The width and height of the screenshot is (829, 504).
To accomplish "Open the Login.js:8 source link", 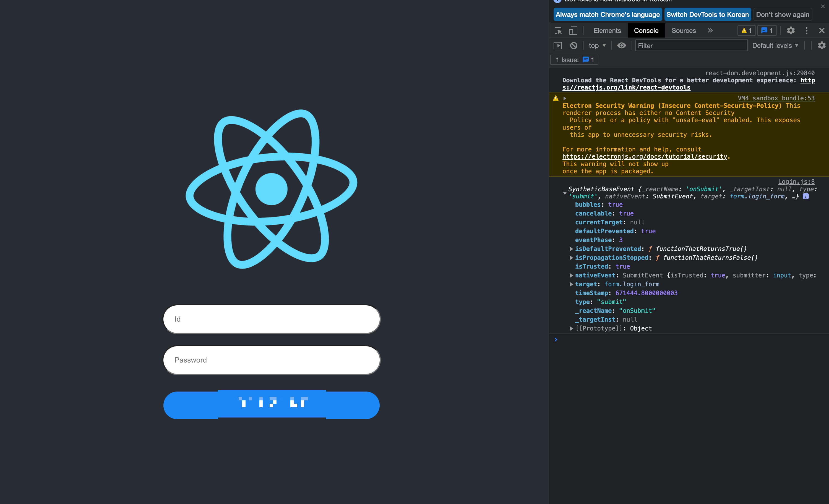I will pyautogui.click(x=796, y=182).
